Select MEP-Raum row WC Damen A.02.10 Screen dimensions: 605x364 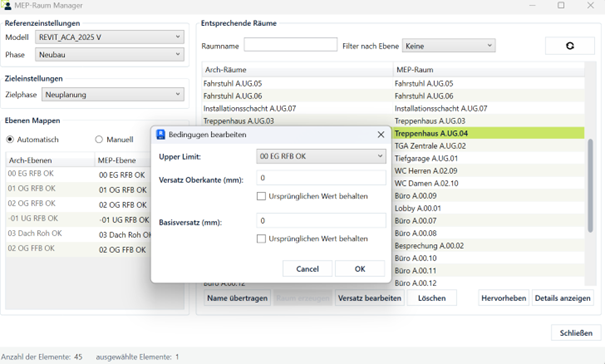(x=488, y=183)
